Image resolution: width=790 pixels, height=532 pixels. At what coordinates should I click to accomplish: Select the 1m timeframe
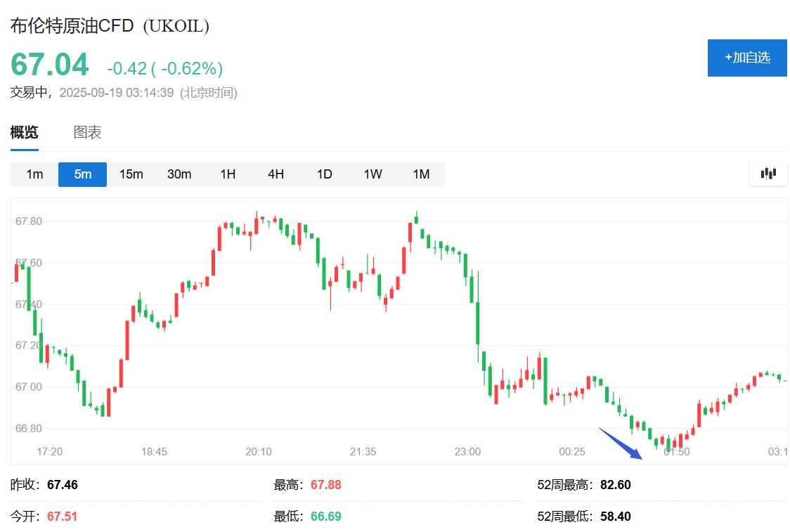click(x=34, y=174)
